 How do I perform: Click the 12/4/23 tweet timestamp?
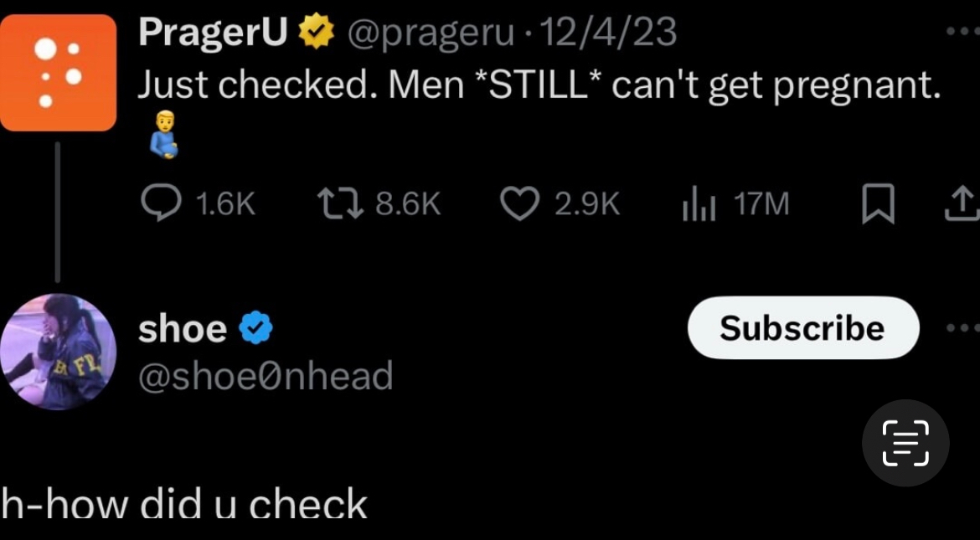pyautogui.click(x=608, y=33)
